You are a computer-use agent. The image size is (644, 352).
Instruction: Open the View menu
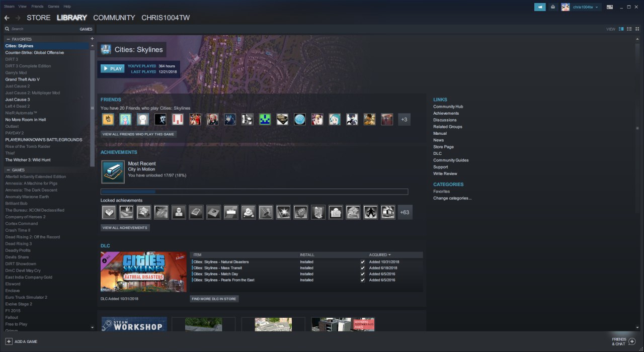(x=22, y=7)
